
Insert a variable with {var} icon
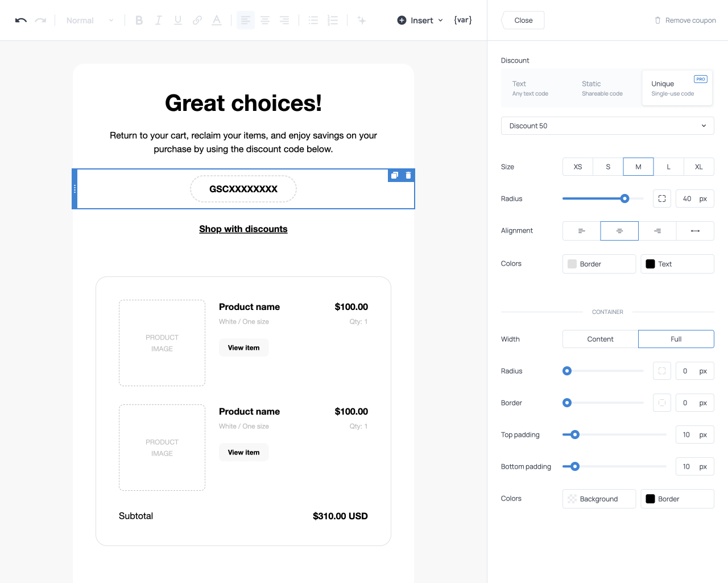pos(462,20)
